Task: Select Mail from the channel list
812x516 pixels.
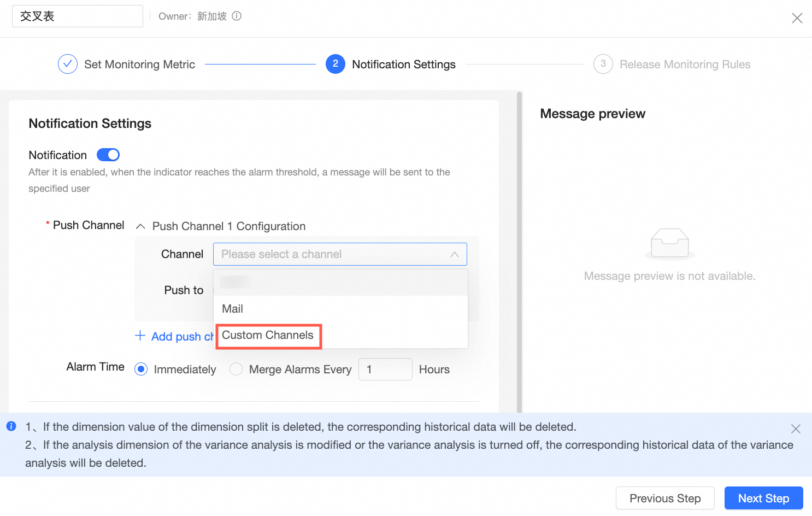Action: pos(233,309)
